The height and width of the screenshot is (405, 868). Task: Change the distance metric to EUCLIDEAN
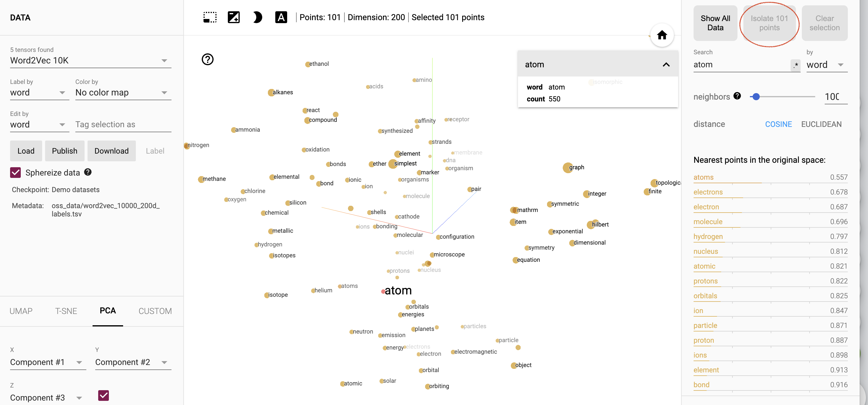[822, 124]
